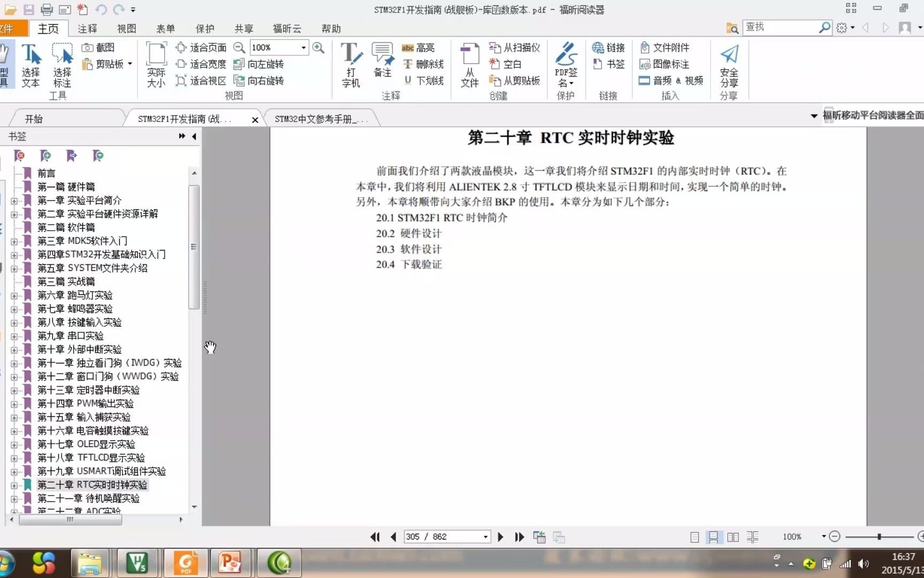The image size is (924, 578).
Task: Switch to the 注释 ribbon tab
Action: [x=87, y=28]
